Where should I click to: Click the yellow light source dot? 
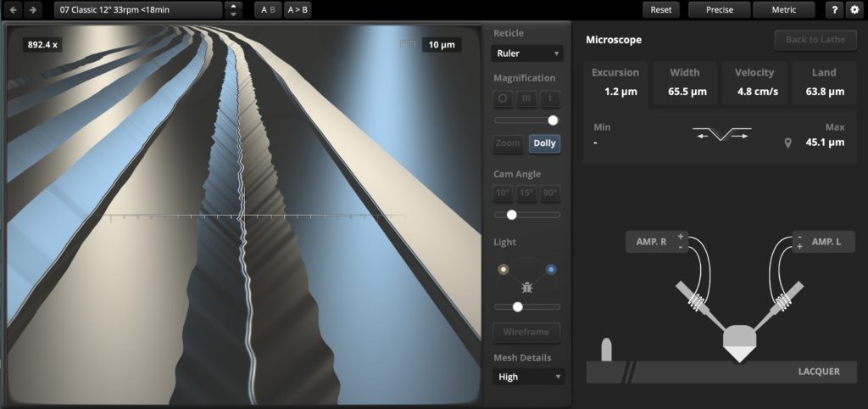tap(504, 270)
